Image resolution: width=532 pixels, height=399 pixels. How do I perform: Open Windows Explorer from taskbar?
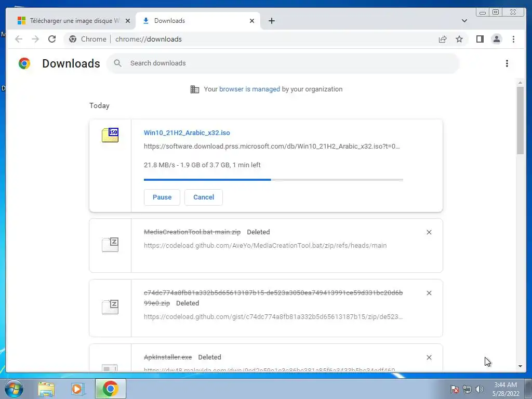tap(46, 389)
